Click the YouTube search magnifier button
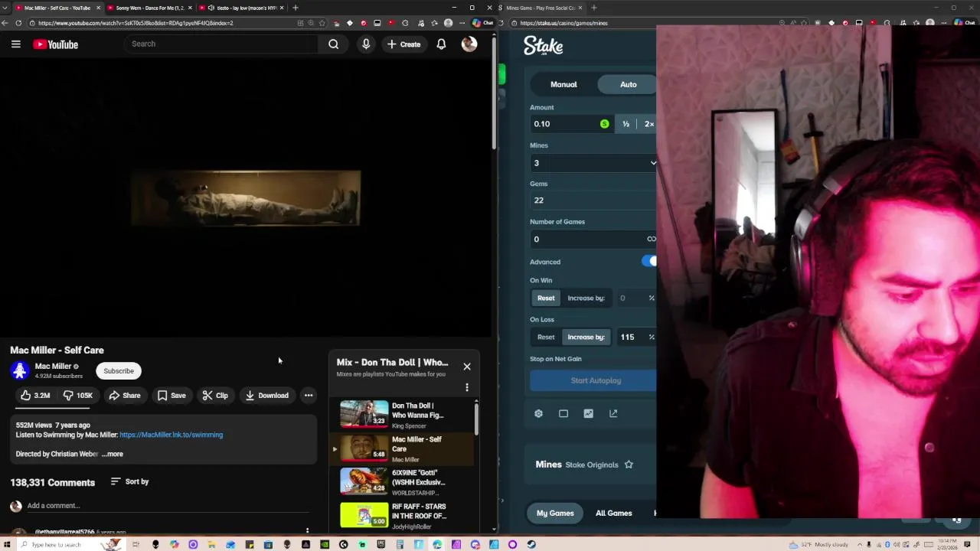The width and height of the screenshot is (980, 551). [x=334, y=44]
